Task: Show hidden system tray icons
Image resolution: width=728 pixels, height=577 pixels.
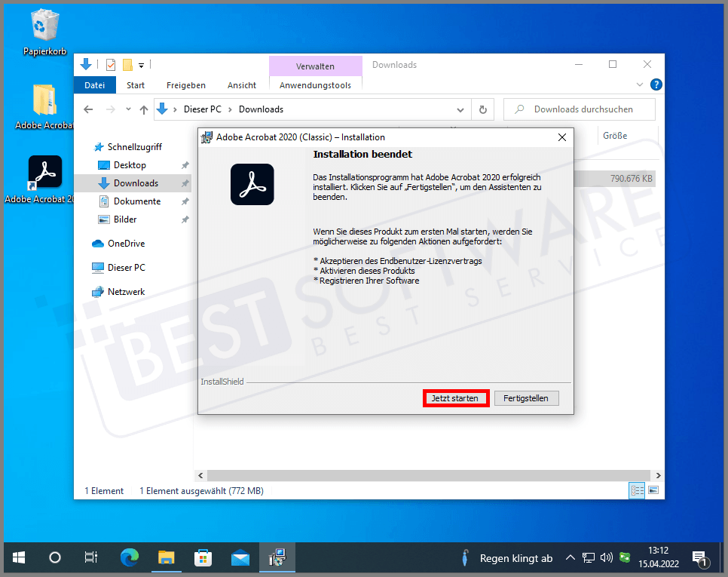Action: pyautogui.click(x=570, y=557)
